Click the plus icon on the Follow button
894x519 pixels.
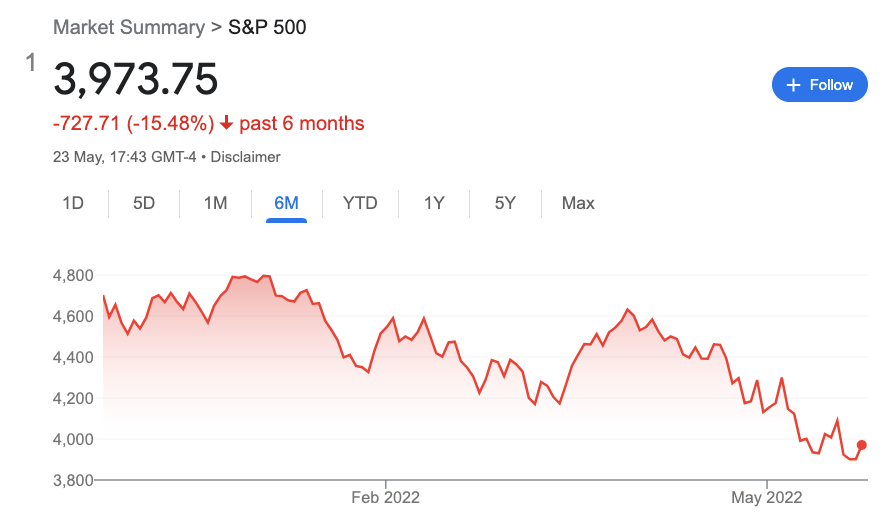pyautogui.click(x=794, y=85)
